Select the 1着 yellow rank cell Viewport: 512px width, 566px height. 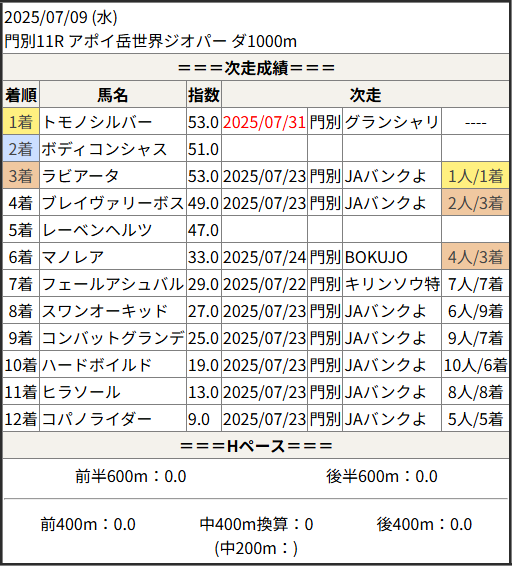[x=21, y=122]
